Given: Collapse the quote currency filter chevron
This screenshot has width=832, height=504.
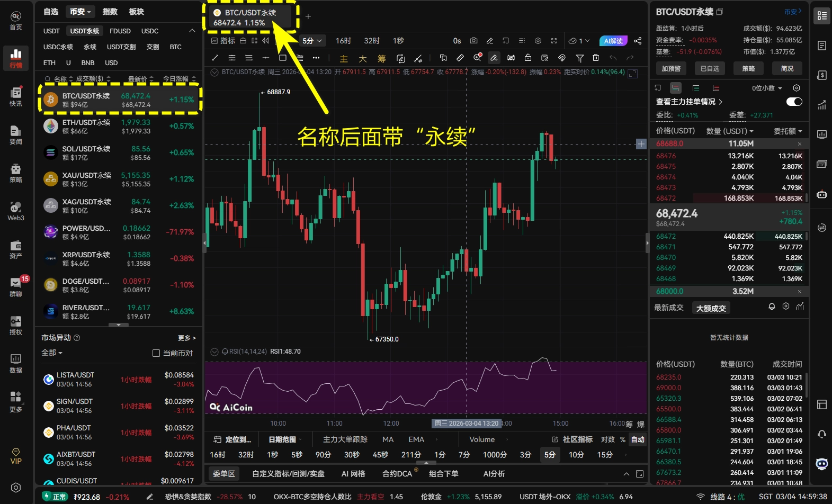Looking at the screenshot, I should (192, 31).
